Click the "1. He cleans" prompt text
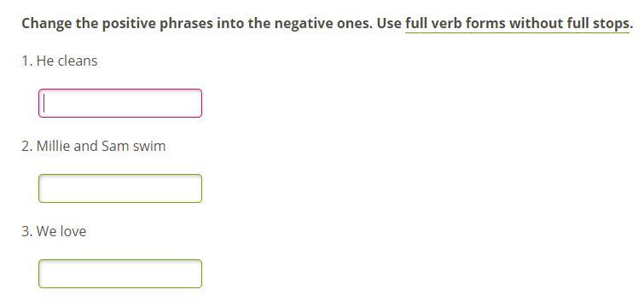Viewport: 644px width, 307px height. tap(60, 61)
